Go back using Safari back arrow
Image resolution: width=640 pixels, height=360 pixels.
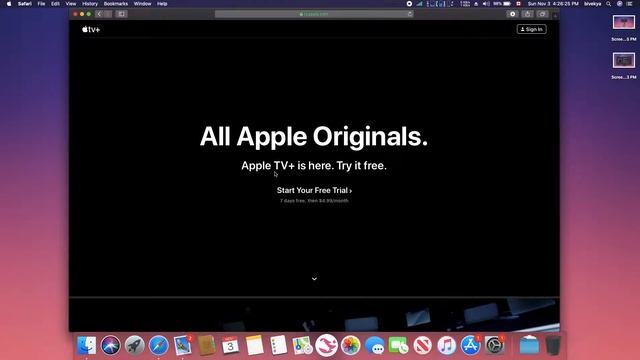[99, 14]
